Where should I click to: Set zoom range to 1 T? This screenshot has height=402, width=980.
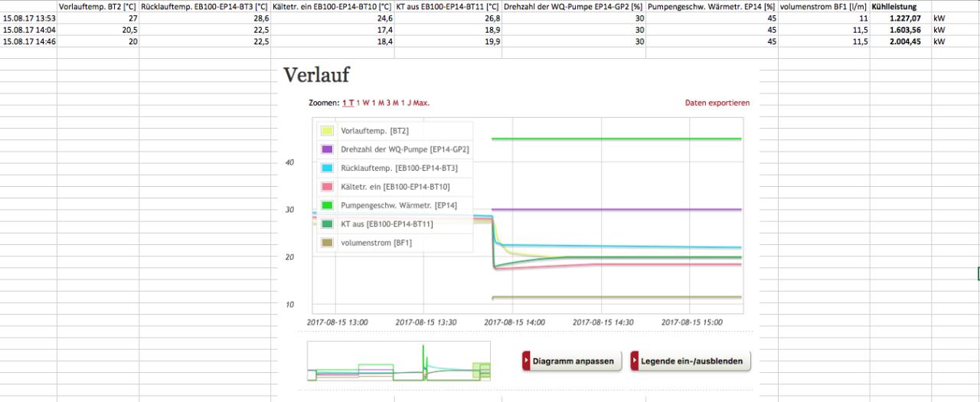(x=348, y=103)
